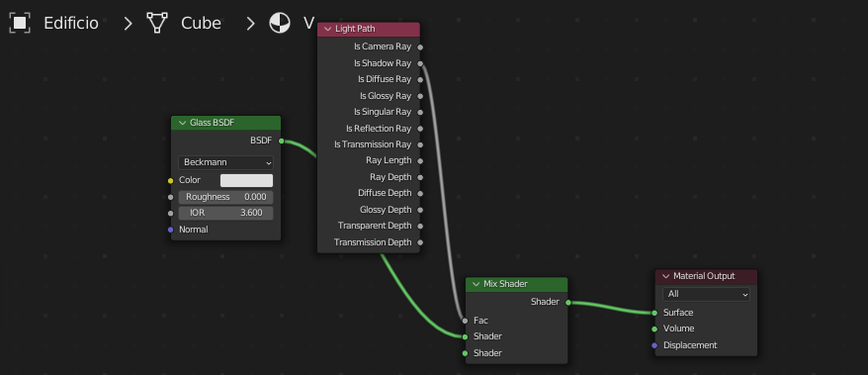Click the Mix Shader output socket
The image size is (868, 375).
pyautogui.click(x=568, y=303)
